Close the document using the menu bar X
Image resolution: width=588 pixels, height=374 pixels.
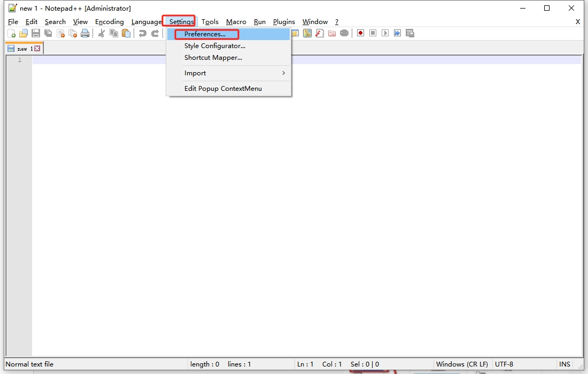click(x=577, y=22)
